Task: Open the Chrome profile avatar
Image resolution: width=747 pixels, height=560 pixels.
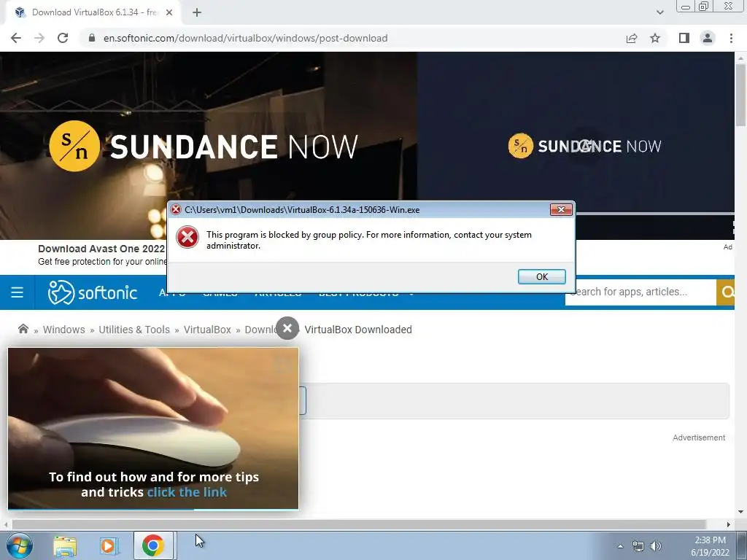Action: 708,38
